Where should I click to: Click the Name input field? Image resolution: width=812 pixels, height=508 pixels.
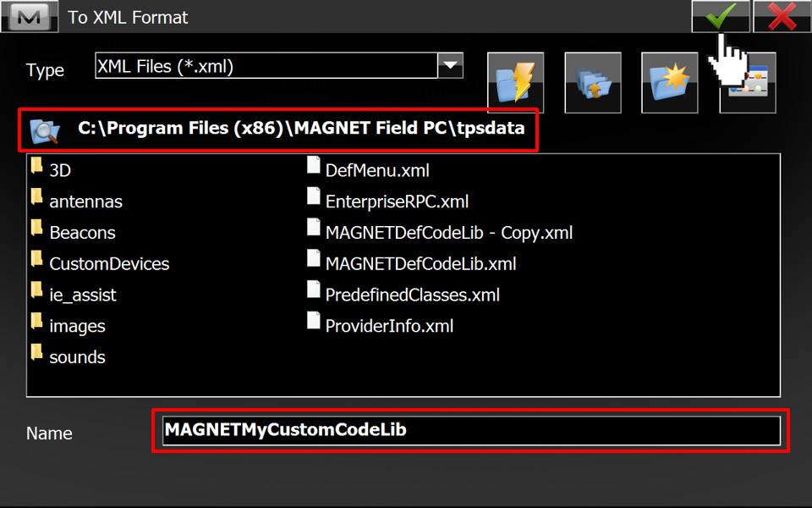(471, 430)
